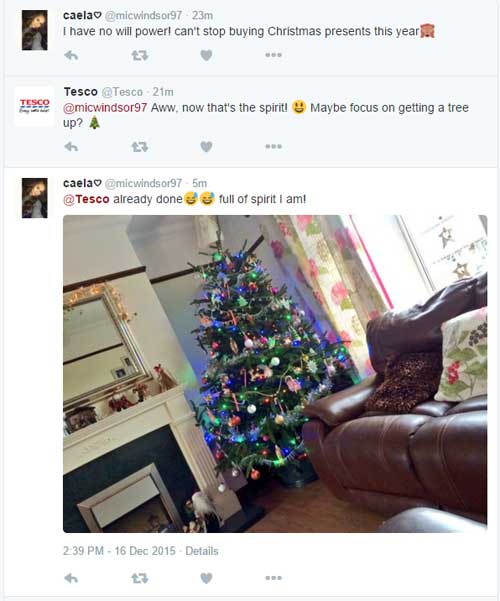This screenshot has width=500, height=601.
Task: Retweet caela's first tweet about presents
Action: click(x=140, y=56)
